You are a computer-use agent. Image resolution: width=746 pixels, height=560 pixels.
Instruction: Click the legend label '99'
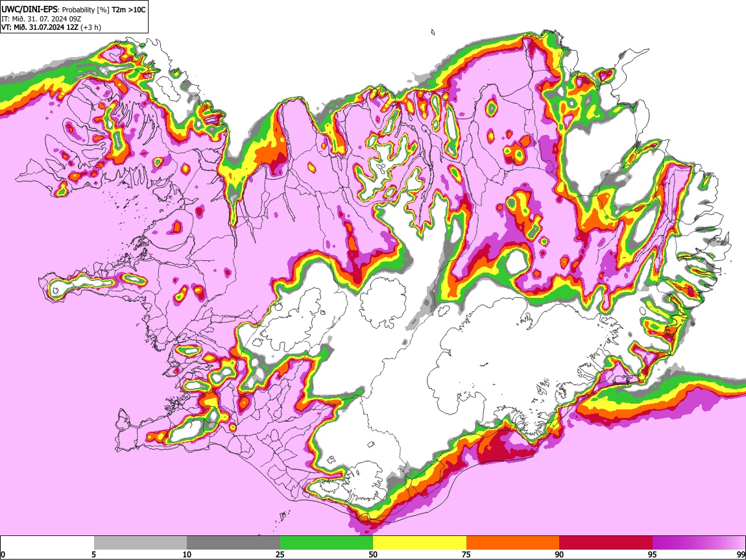tap(741, 554)
